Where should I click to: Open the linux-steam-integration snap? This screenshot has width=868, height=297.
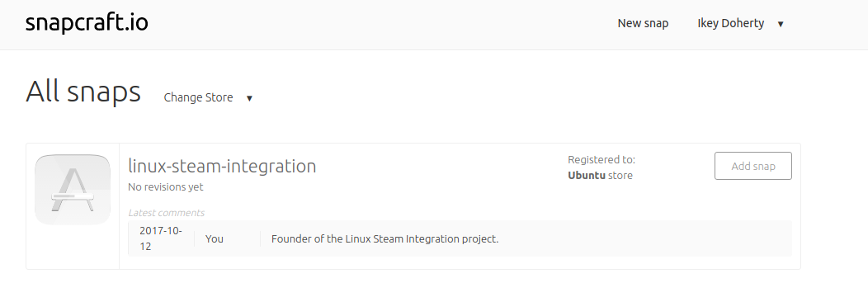(222, 166)
